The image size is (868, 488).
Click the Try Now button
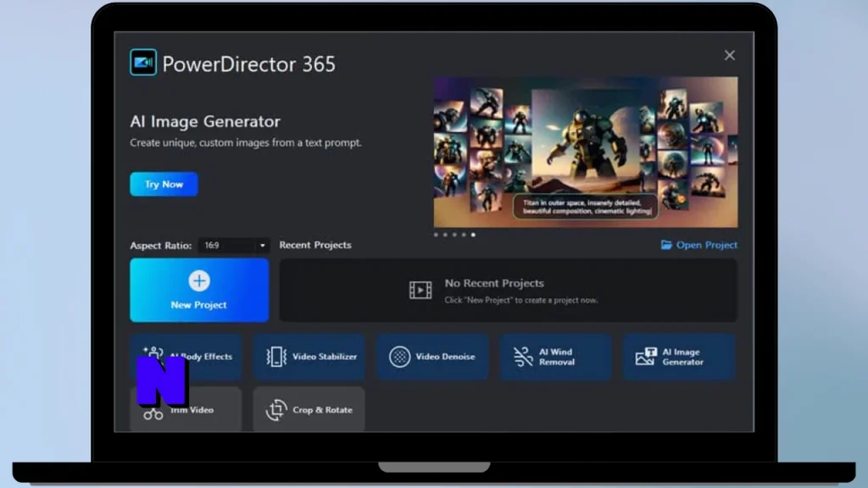(x=164, y=184)
